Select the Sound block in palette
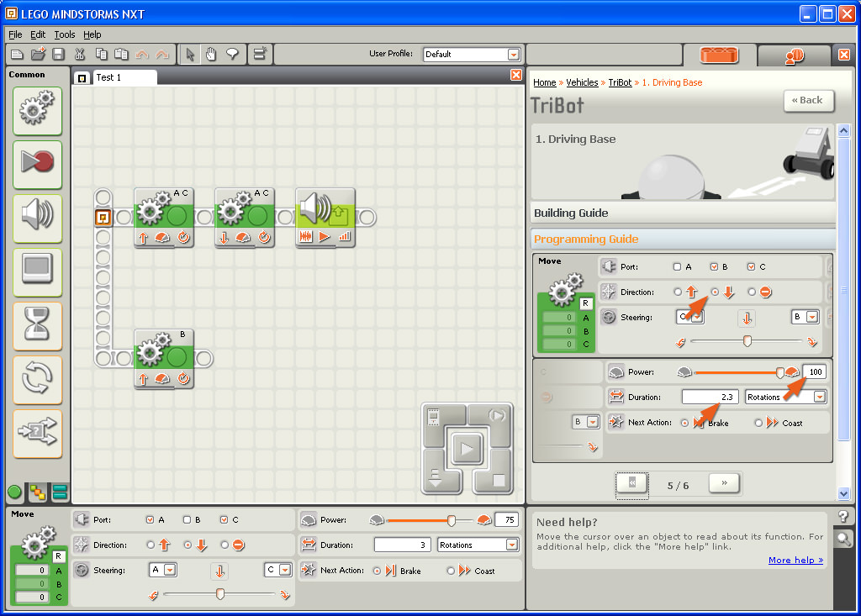Screen dimensions: 861x616 coord(37,218)
